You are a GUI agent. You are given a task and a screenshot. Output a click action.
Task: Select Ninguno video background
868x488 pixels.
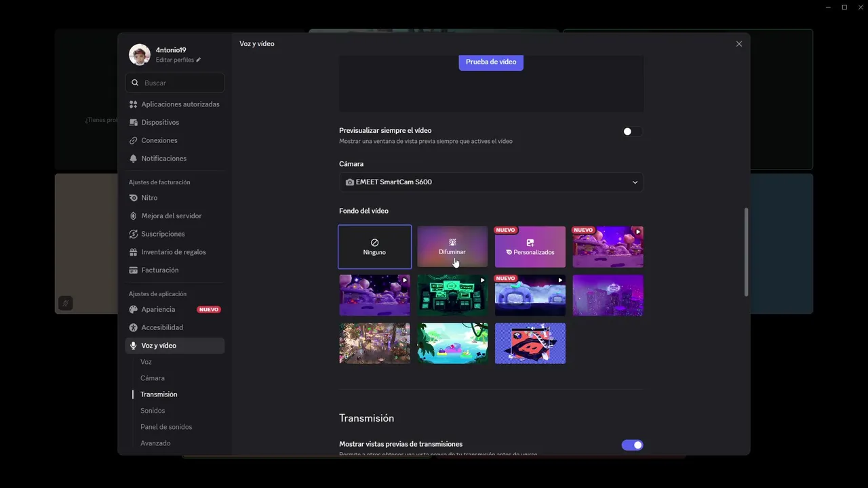click(374, 247)
